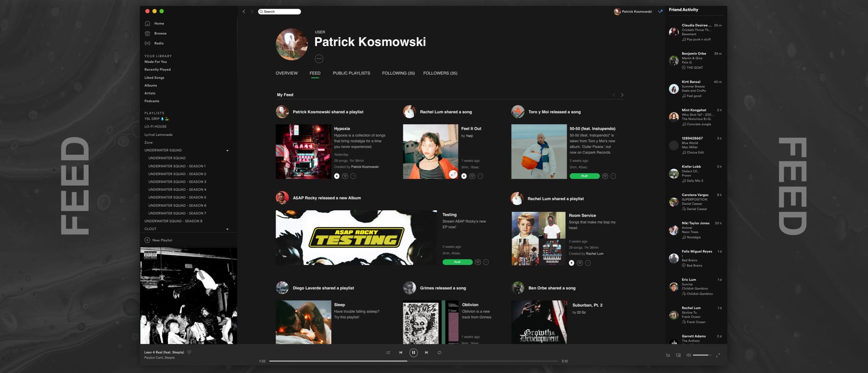Open the FOLLOWERS (35) tab

tap(440, 73)
